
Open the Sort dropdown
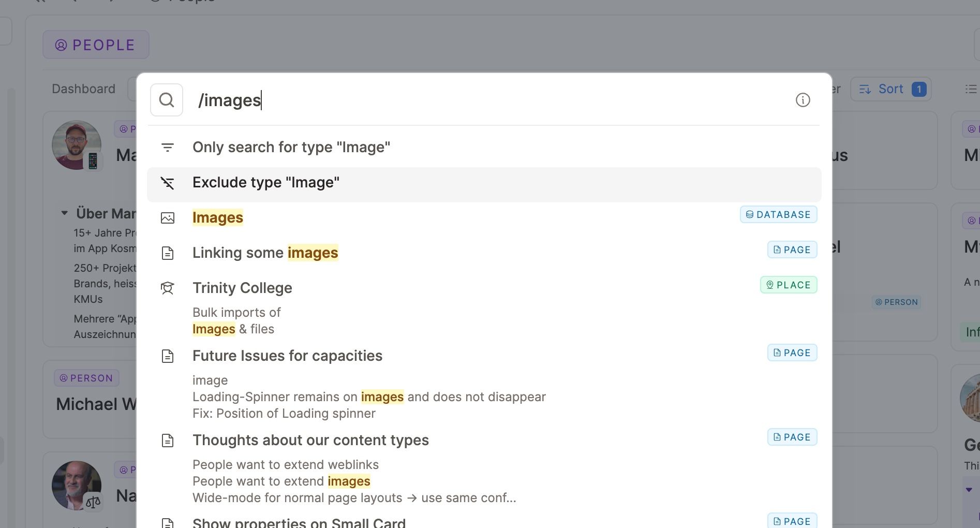click(890, 89)
